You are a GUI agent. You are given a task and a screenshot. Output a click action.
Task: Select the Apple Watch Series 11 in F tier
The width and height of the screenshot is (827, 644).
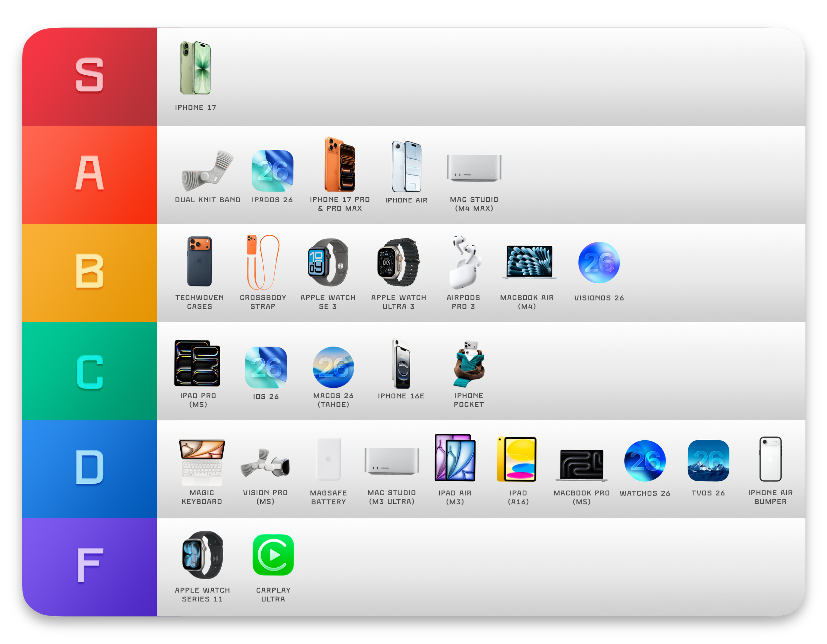click(202, 556)
